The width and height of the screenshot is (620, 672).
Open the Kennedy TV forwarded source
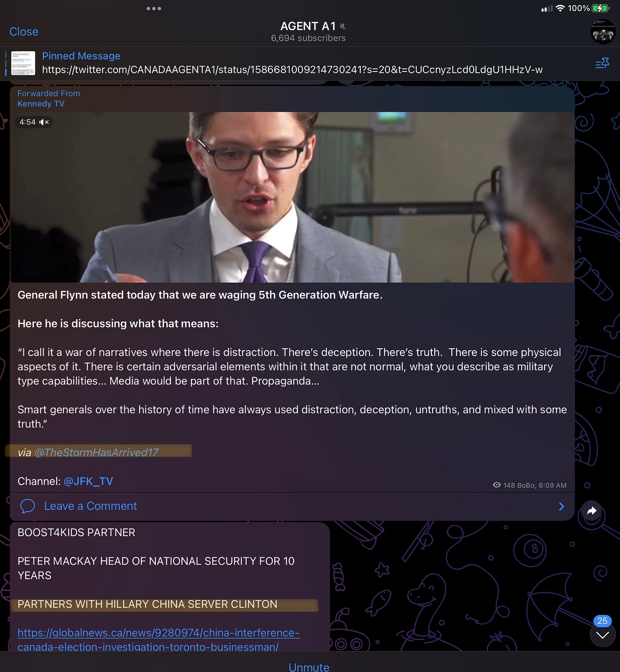(41, 104)
